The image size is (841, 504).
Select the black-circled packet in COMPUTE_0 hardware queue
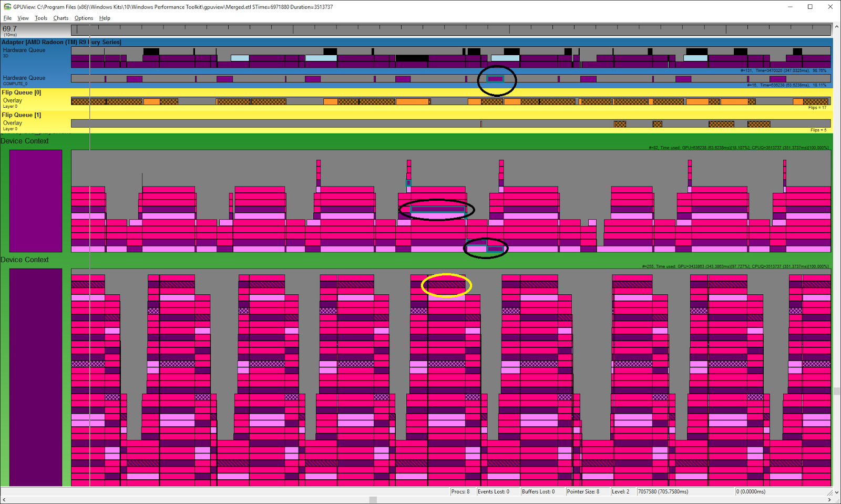(x=495, y=79)
